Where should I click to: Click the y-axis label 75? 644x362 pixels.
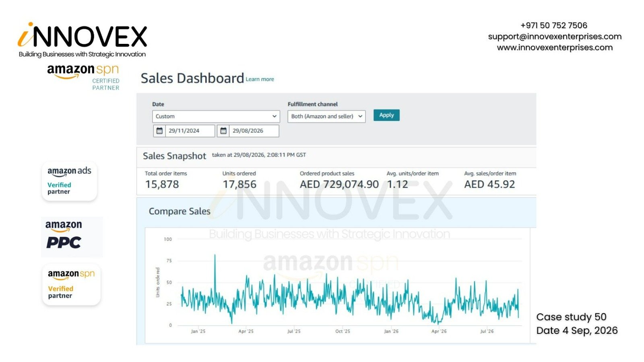point(169,261)
